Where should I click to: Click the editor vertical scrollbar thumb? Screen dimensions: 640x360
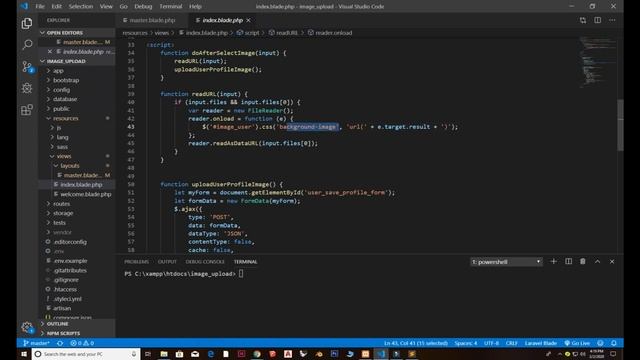(620, 125)
